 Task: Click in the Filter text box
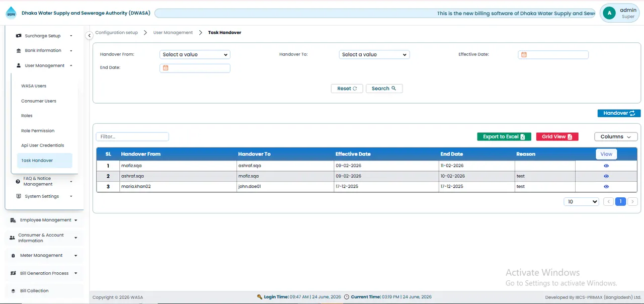132,136
